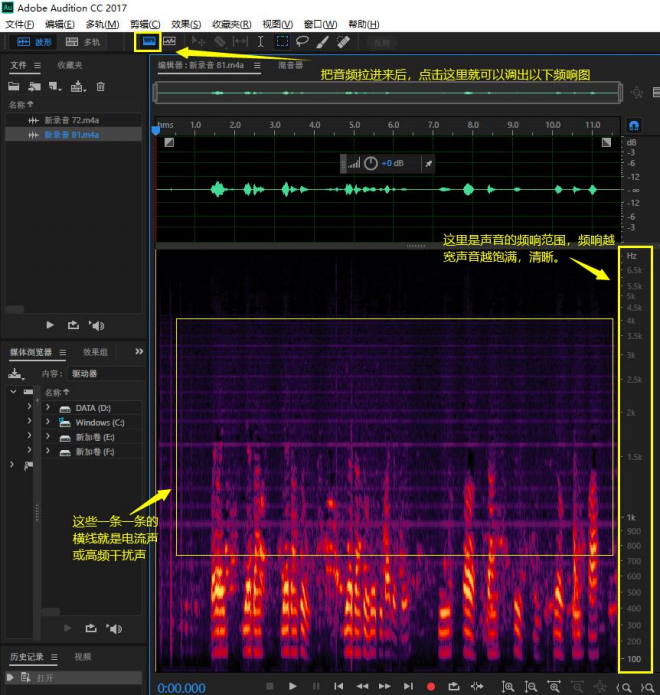Click the HUD volume gain knob
The width and height of the screenshot is (660, 695).
(x=371, y=164)
